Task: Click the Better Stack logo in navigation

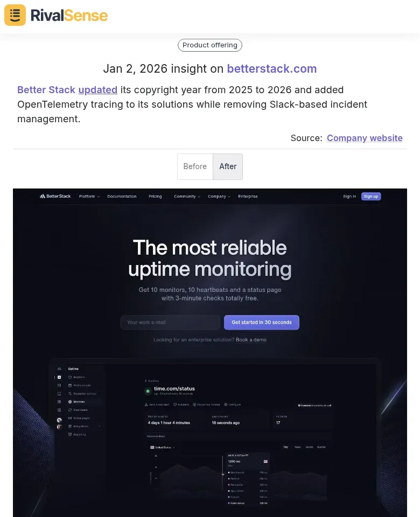Action: pos(55,196)
